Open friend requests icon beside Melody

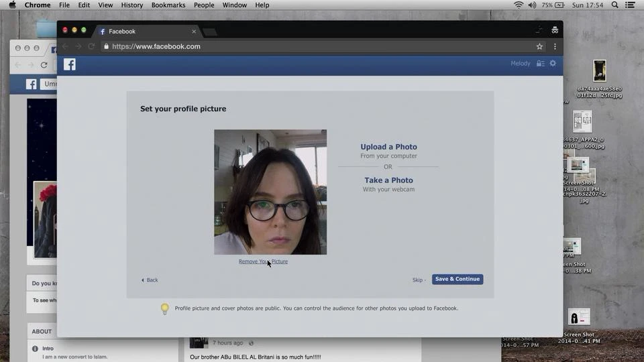coord(541,63)
